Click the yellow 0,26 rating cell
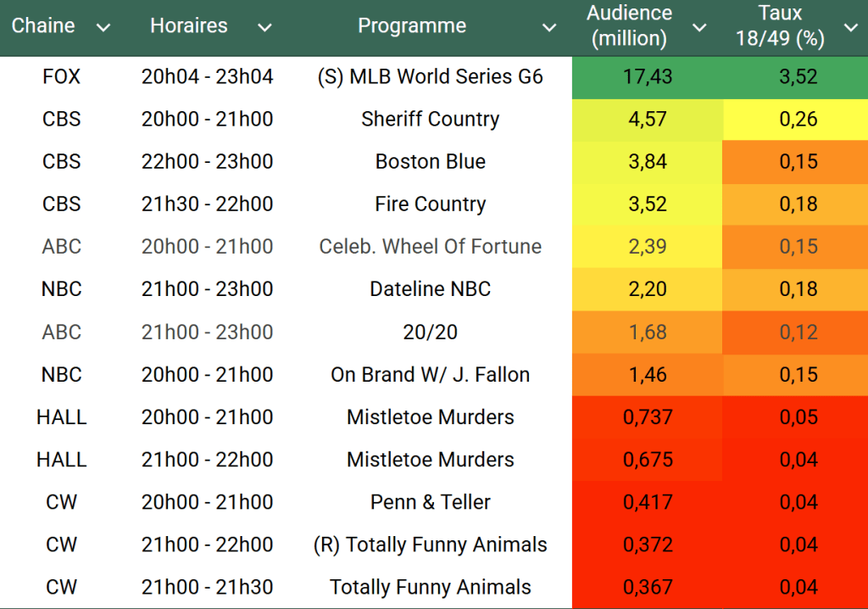Image resolution: width=868 pixels, height=609 pixels. 798,120
